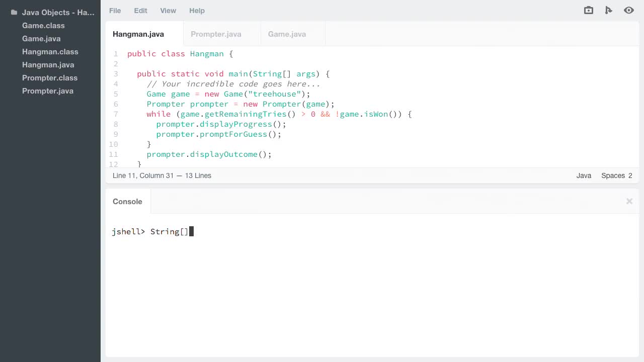
Task: Open the Java syntax mode selector
Action: pyautogui.click(x=584, y=175)
